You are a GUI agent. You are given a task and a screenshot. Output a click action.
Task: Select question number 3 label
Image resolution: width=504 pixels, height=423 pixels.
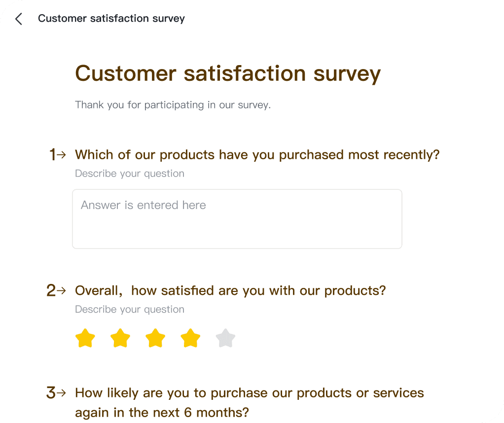click(51, 393)
